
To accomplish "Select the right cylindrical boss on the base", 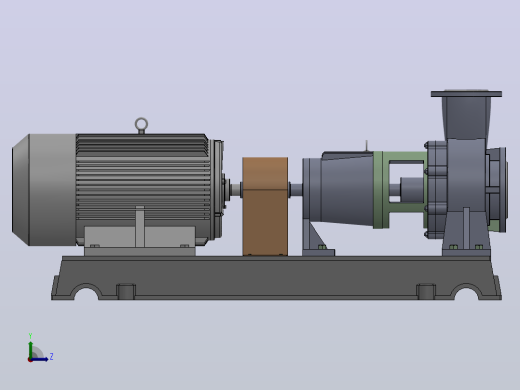I will click(426, 291).
